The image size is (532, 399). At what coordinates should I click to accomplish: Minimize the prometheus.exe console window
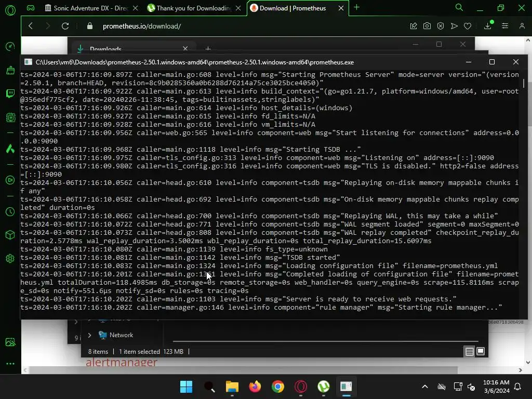pos(469,62)
